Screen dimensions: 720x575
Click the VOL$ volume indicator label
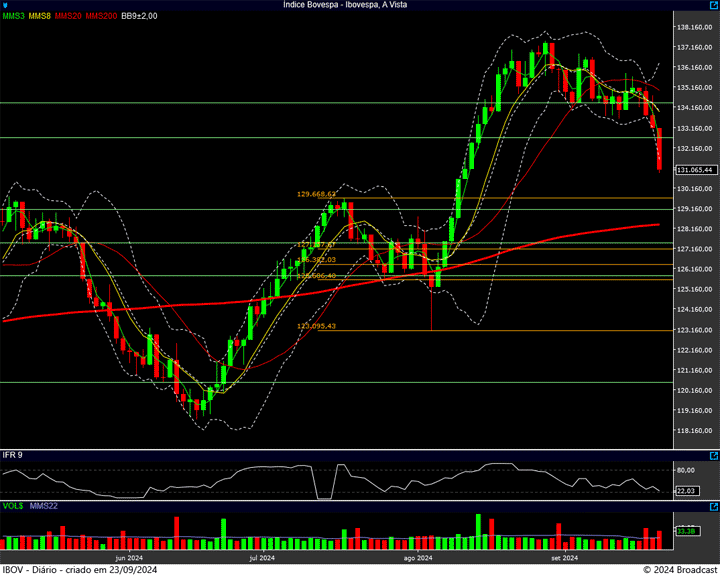(13, 507)
